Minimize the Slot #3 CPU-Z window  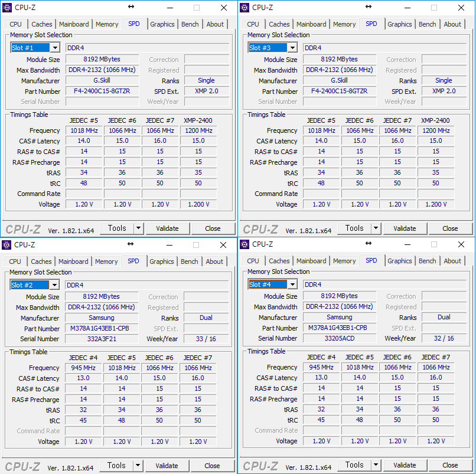(x=407, y=8)
